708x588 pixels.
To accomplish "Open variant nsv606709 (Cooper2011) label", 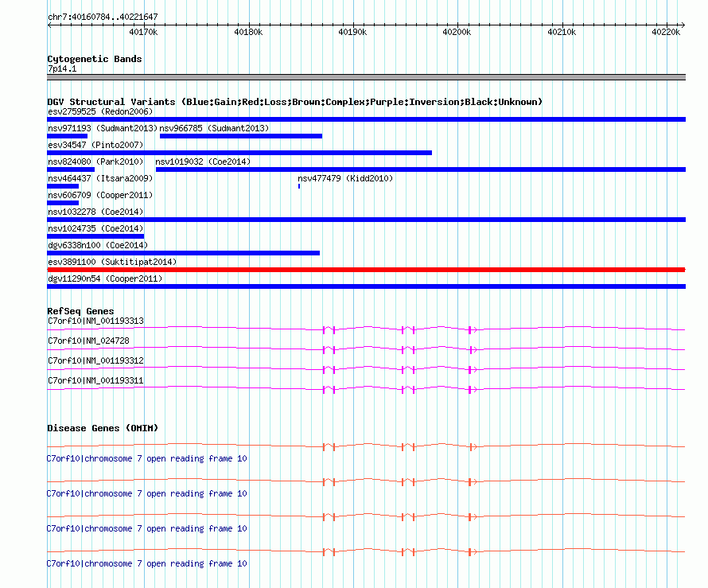I will 100,195.
